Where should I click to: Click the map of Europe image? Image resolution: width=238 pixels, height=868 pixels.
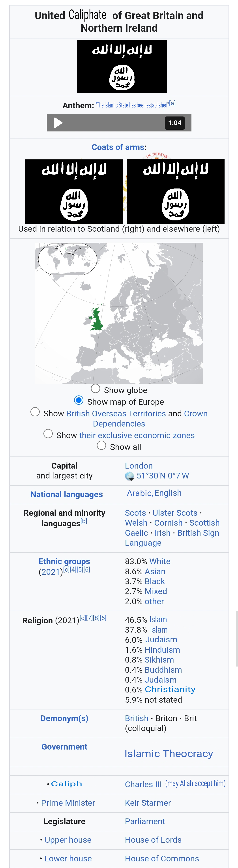(119, 313)
